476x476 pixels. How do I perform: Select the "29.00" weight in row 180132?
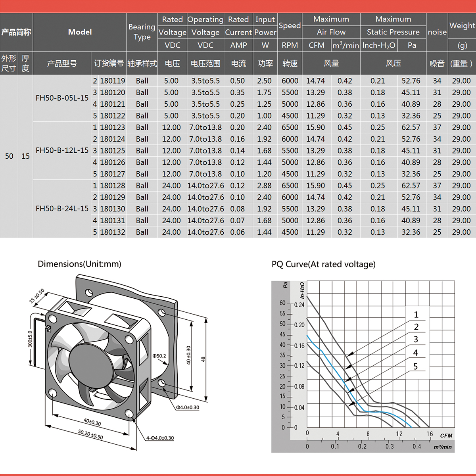(x=461, y=232)
